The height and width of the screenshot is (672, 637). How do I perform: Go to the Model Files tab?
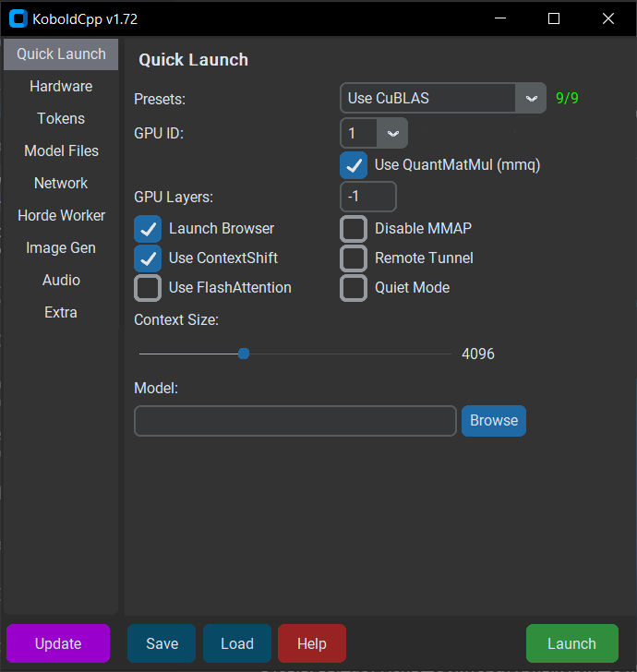(x=61, y=150)
